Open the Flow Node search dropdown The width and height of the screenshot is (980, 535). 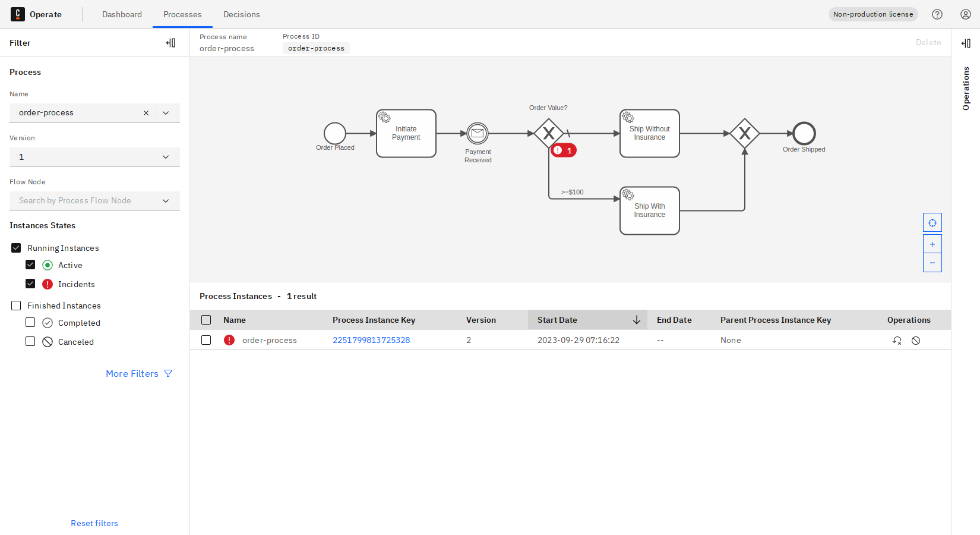[166, 200]
